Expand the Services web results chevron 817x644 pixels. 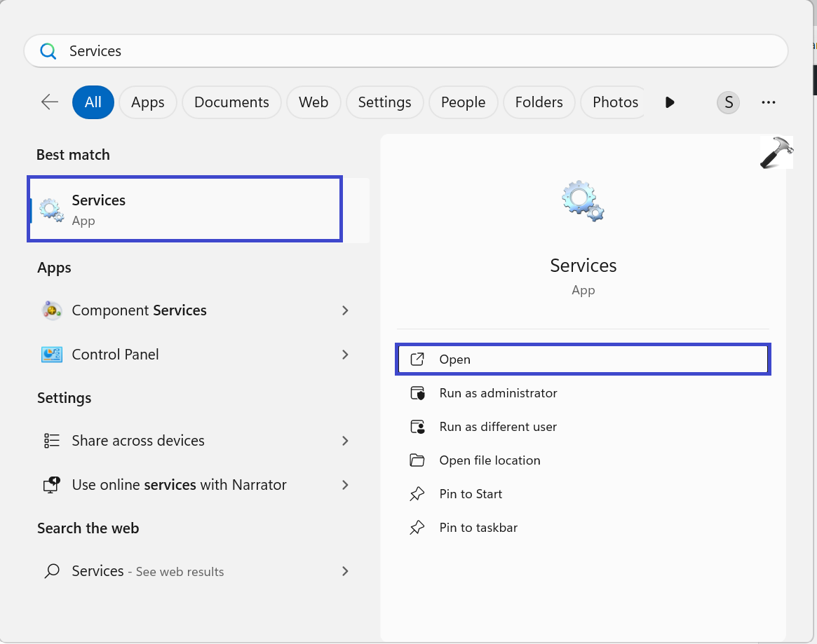(344, 571)
